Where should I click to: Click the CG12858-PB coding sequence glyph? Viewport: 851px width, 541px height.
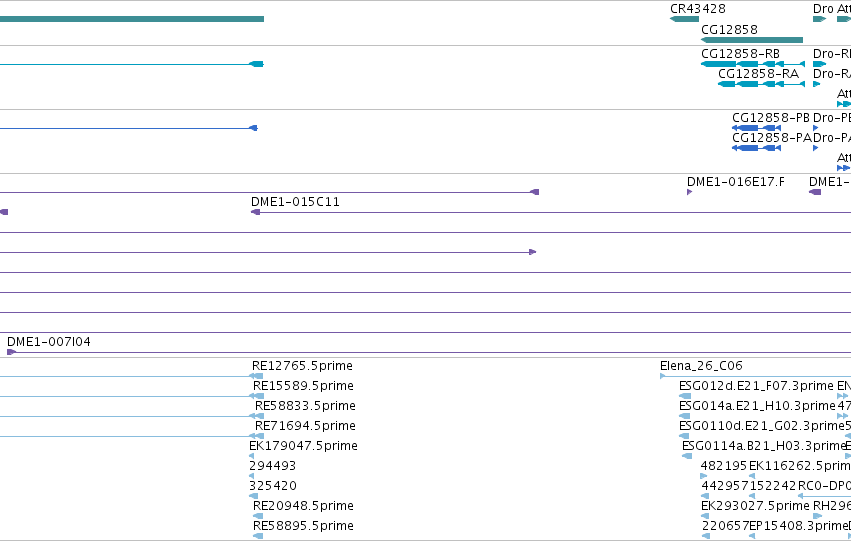(x=757, y=128)
